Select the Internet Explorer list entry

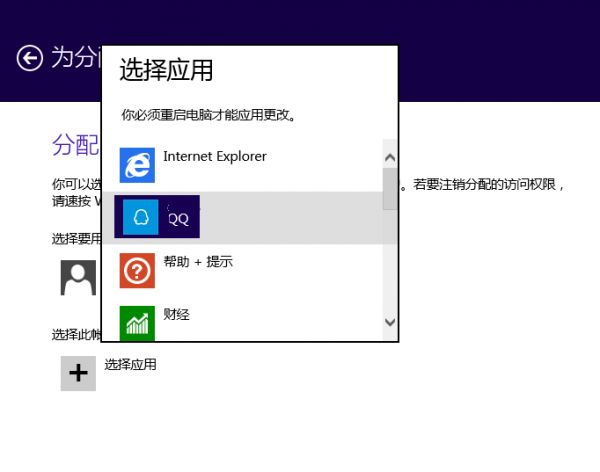tap(243, 165)
